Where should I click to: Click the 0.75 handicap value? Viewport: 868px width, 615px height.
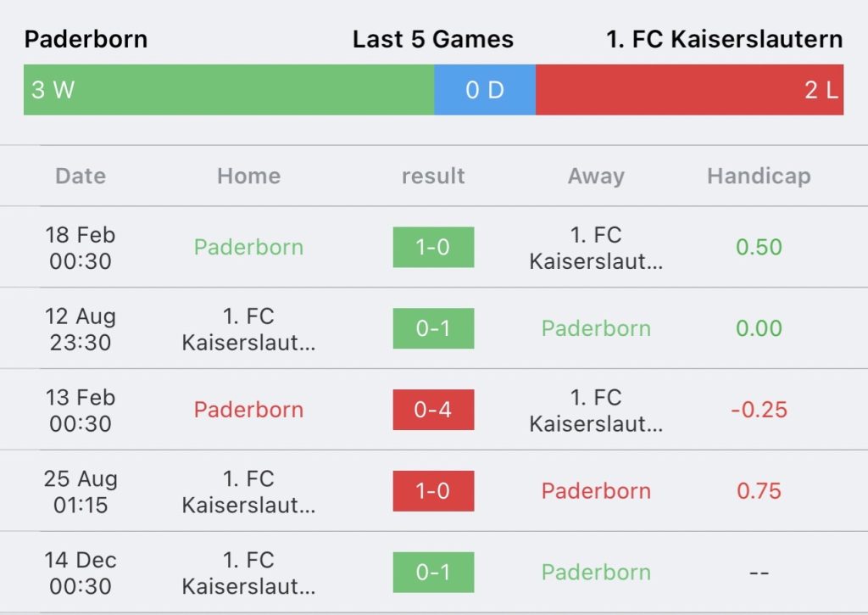pos(759,491)
